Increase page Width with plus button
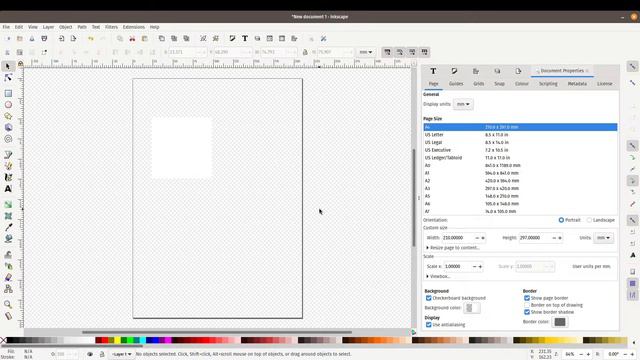The height and width of the screenshot is (360, 640). pyautogui.click(x=482, y=238)
